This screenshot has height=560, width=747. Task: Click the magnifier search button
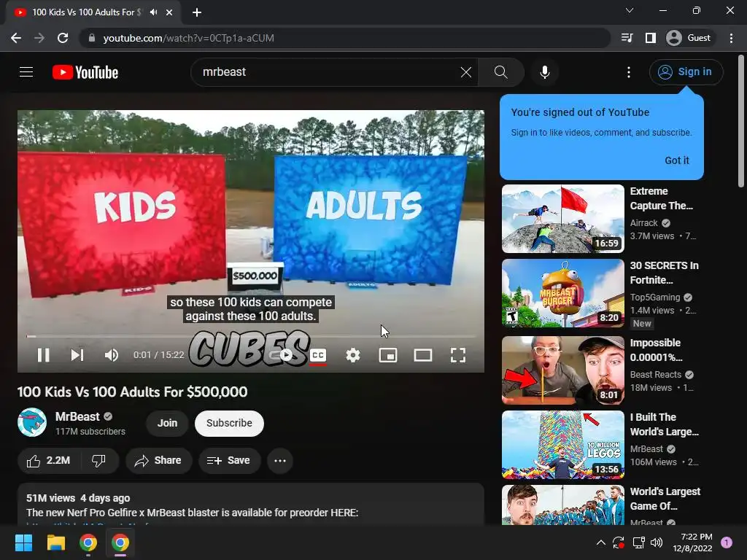(x=500, y=72)
